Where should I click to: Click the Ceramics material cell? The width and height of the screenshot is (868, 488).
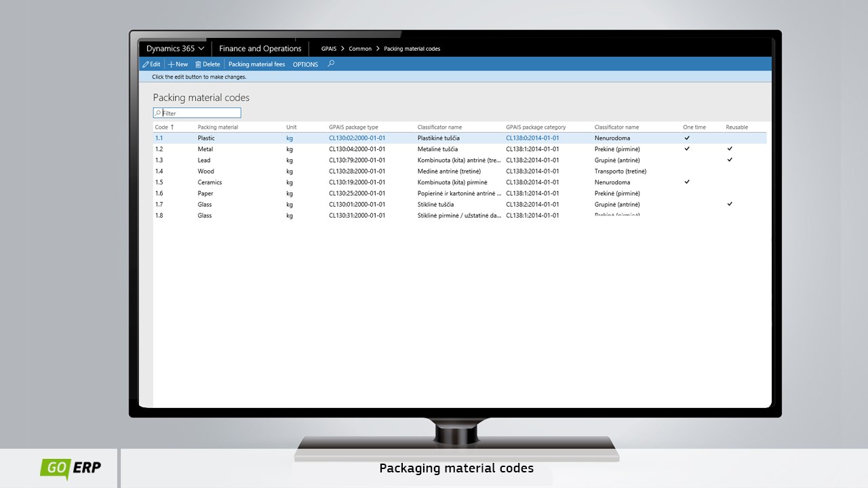point(210,182)
